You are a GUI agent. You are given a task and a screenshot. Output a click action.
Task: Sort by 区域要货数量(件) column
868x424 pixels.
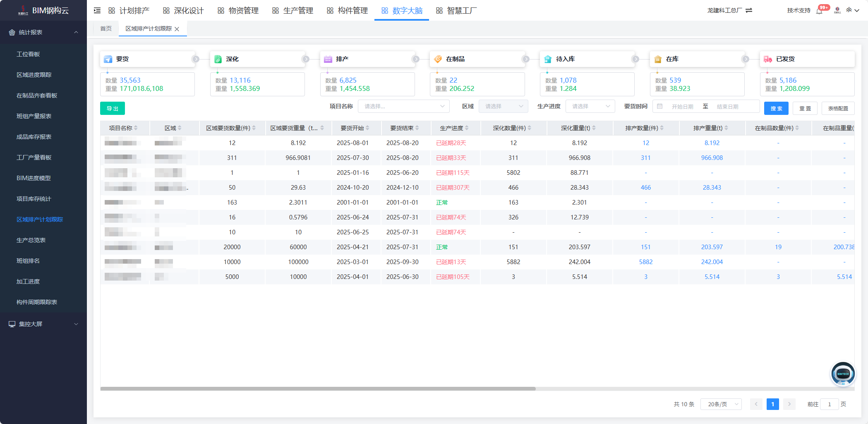pos(254,128)
